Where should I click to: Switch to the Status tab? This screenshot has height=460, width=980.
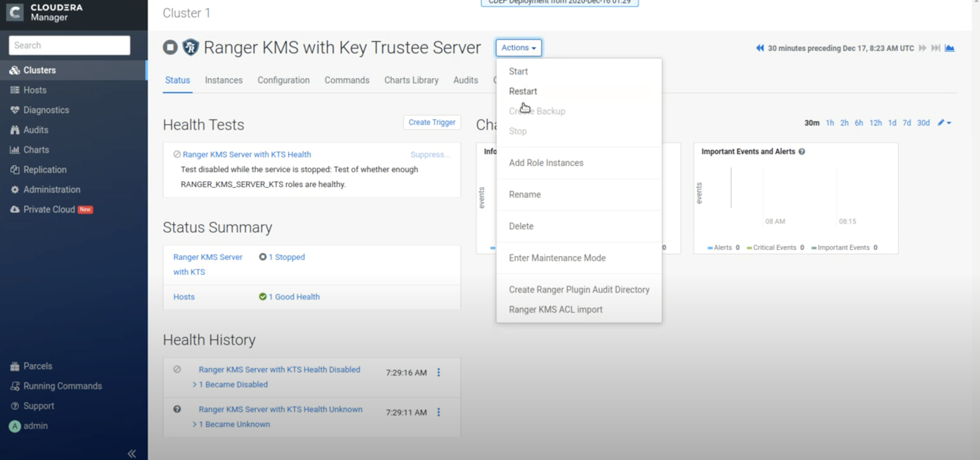point(177,80)
